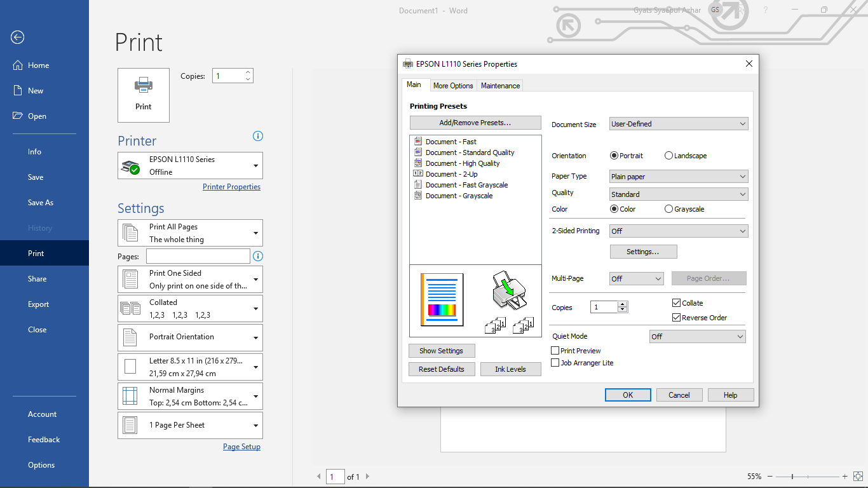Open the Letter paper size dropdown

[x=190, y=367]
